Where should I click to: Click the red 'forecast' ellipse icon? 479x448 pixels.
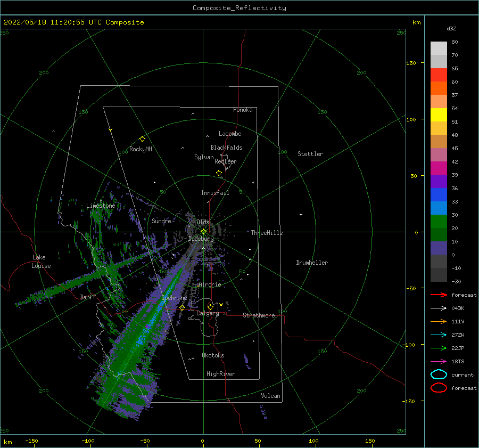439,388
